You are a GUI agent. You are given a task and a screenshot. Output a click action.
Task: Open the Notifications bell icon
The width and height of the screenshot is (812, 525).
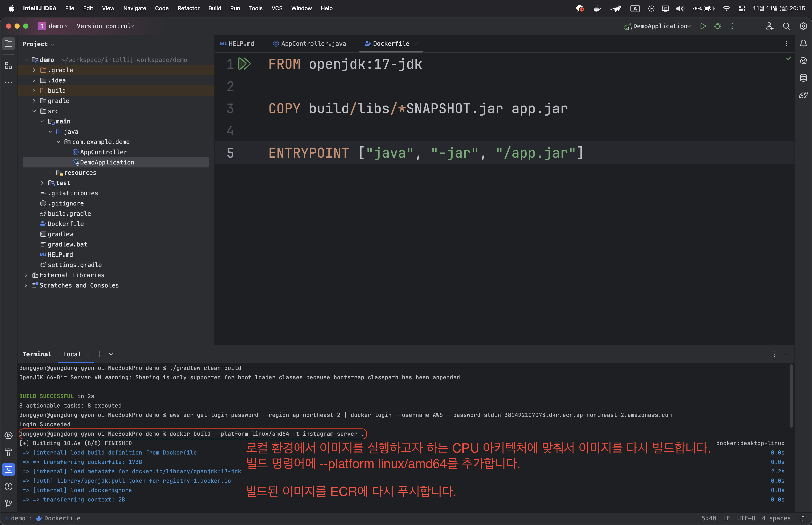(x=803, y=44)
